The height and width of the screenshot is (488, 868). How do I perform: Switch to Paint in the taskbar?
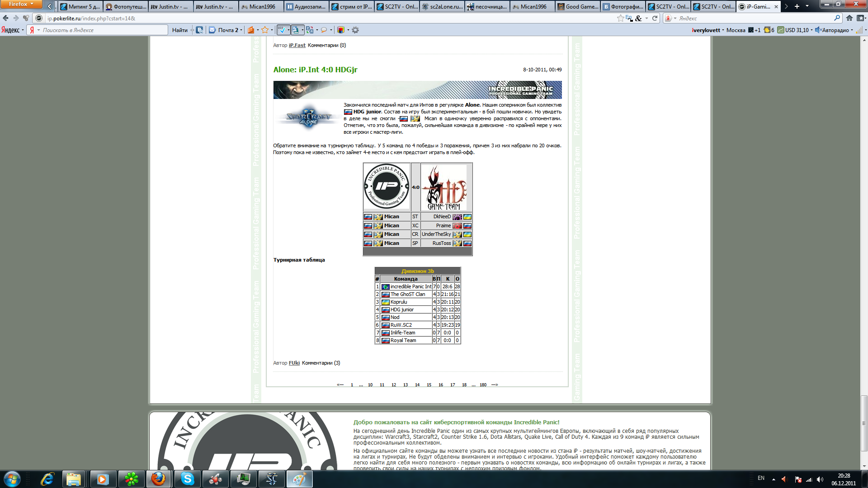[299, 479]
